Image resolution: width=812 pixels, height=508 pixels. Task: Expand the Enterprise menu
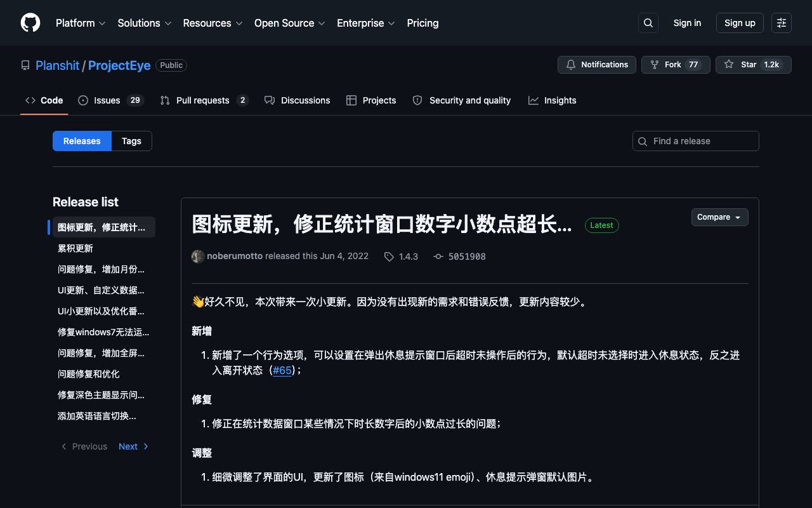point(366,23)
